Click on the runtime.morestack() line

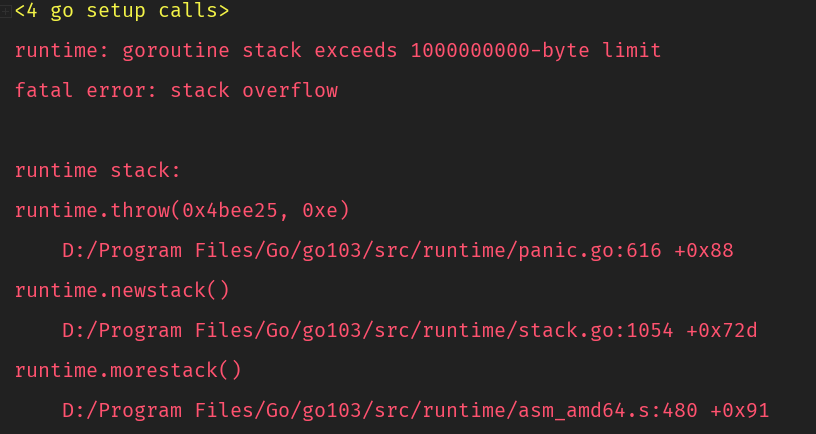[x=128, y=371]
